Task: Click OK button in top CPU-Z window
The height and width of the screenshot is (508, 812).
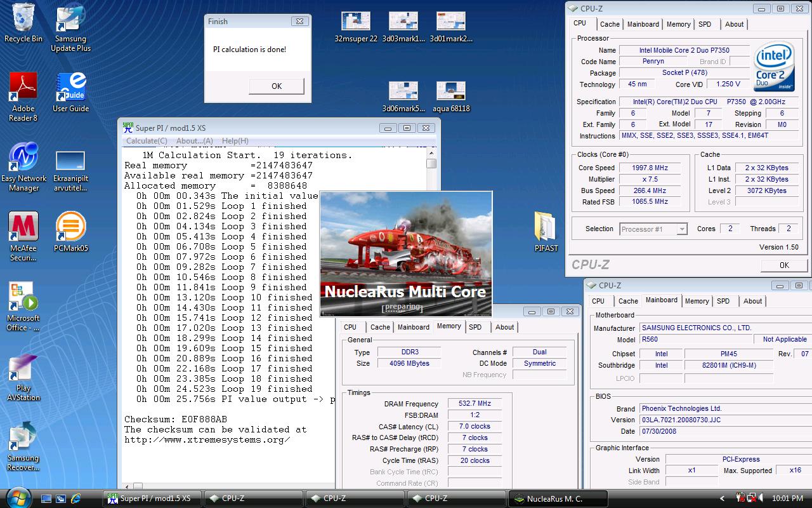Action: 784,265
